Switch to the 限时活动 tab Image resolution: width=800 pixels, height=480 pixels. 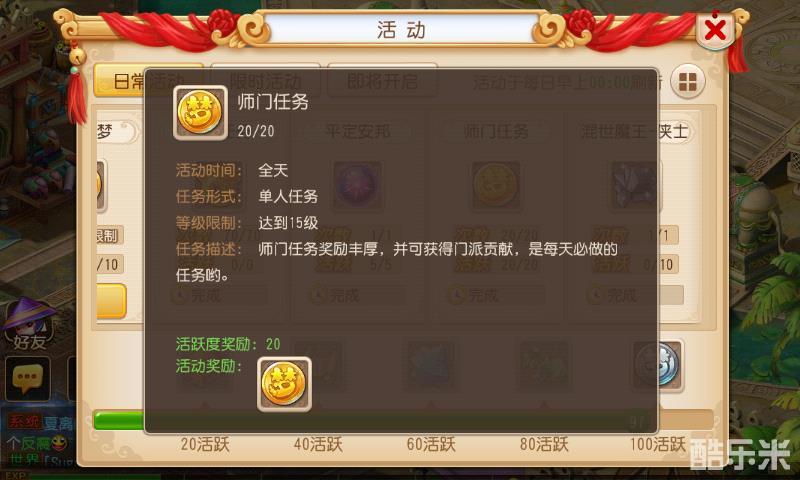[x=265, y=81]
